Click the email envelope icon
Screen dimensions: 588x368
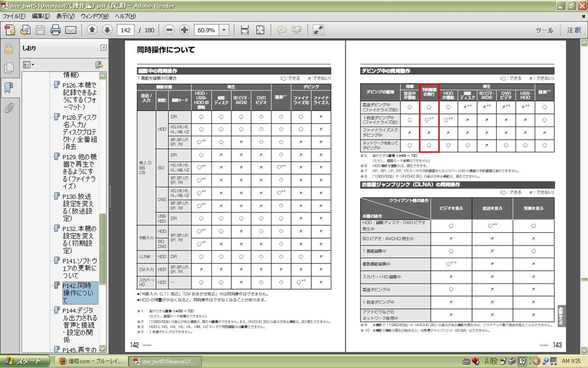point(71,30)
